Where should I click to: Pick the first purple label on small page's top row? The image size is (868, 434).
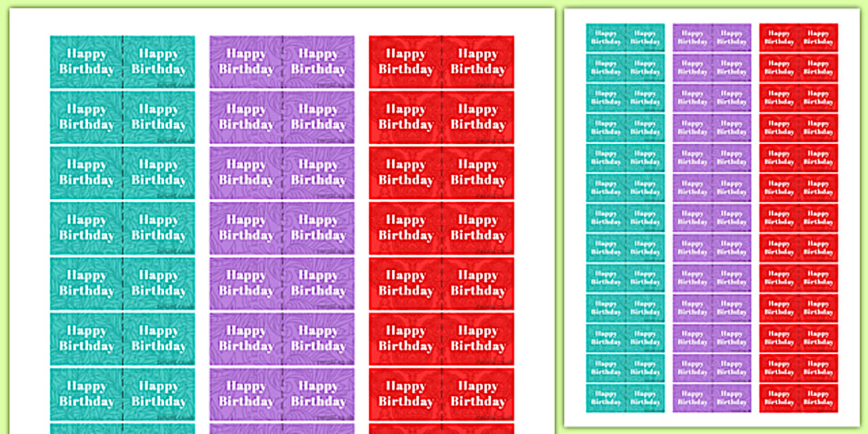click(x=692, y=37)
